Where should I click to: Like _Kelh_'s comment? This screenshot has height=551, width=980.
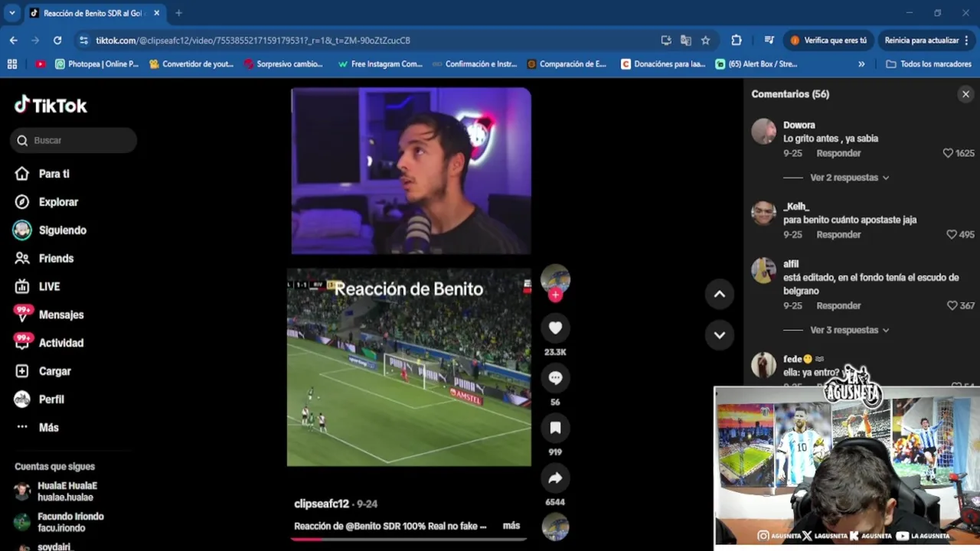pyautogui.click(x=952, y=234)
